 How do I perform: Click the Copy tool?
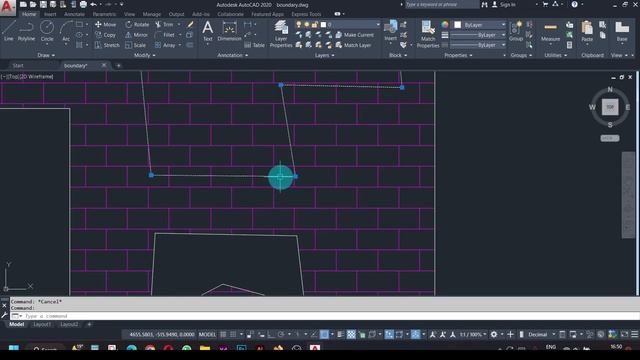tap(105, 35)
